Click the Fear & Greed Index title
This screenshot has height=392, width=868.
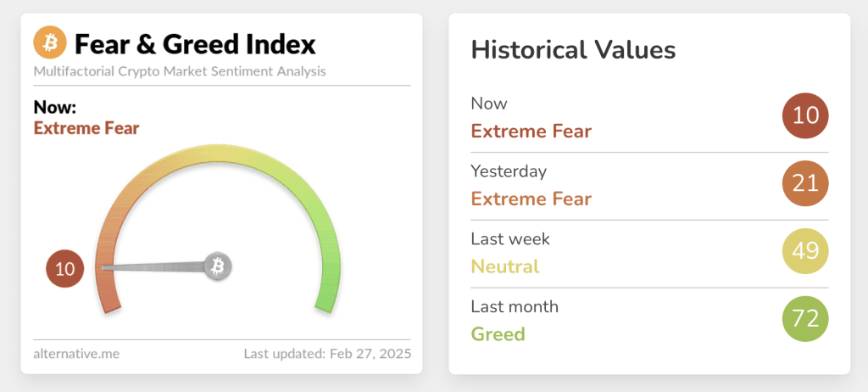pos(195,44)
